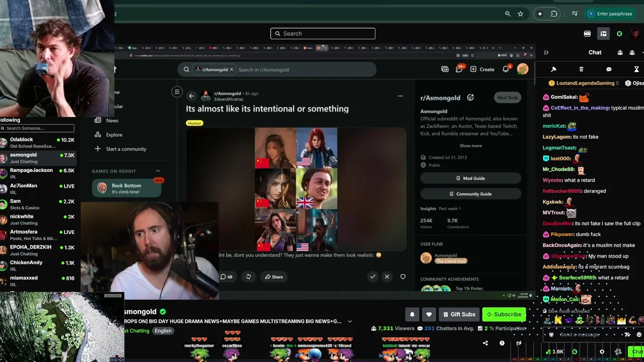
Task: Search followed channels in Search Someone field
Action: 37,128
